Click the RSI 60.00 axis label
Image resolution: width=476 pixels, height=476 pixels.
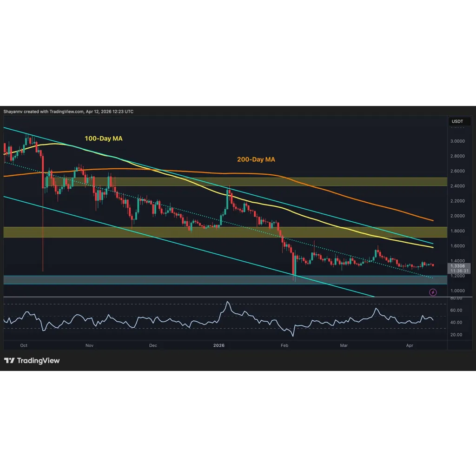[456, 310]
